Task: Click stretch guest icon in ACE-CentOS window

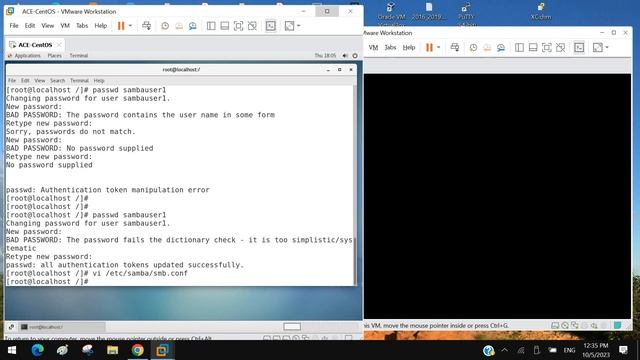Action: click(x=289, y=26)
